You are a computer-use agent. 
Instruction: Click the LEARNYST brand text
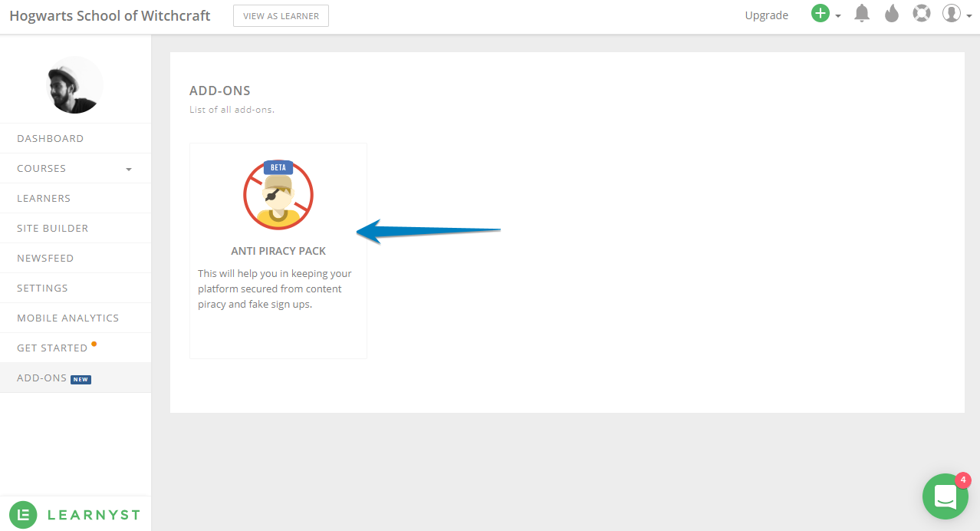tap(94, 515)
